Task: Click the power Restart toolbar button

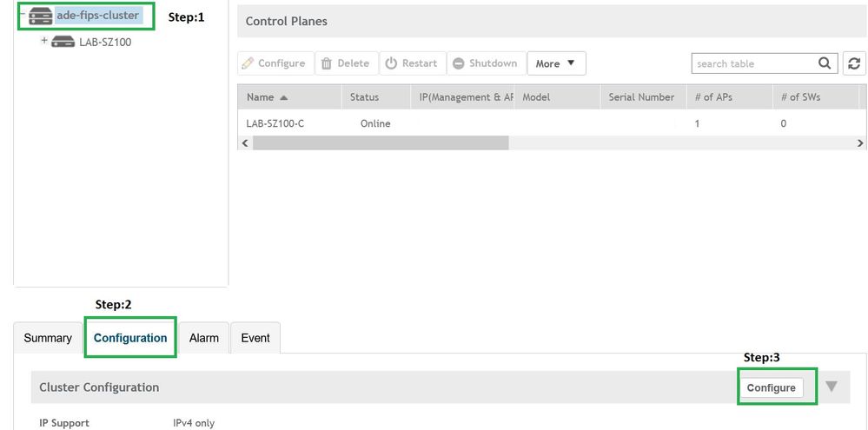Action: (412, 63)
